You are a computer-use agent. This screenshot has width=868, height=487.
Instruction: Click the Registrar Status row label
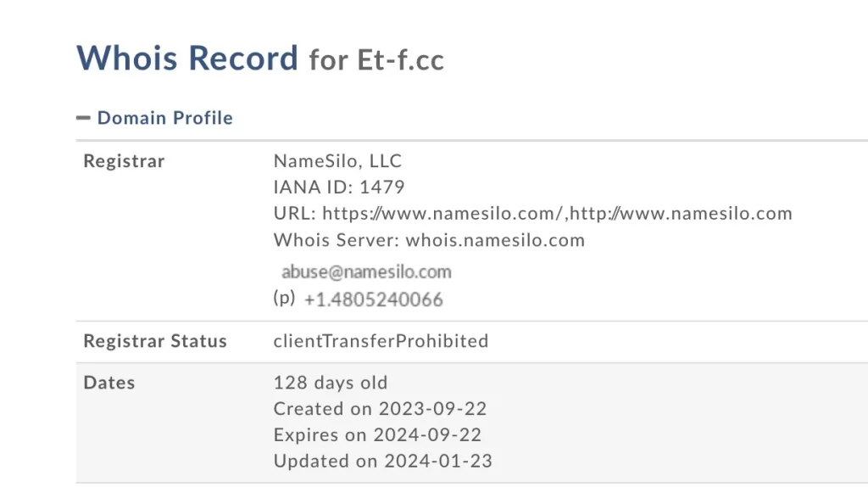point(155,341)
